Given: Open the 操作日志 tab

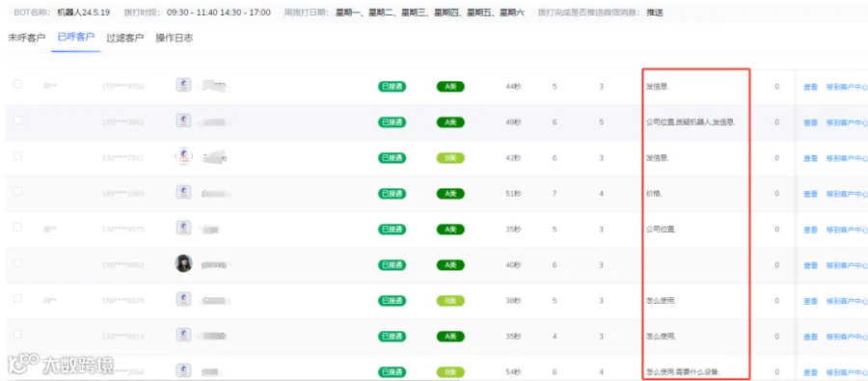Looking at the screenshot, I should [x=175, y=39].
